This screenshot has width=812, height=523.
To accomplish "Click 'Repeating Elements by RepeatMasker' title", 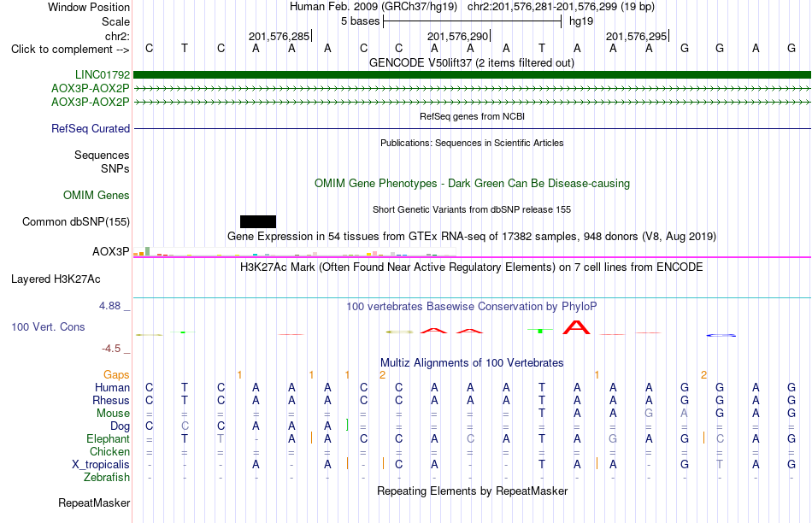I will (472, 491).
